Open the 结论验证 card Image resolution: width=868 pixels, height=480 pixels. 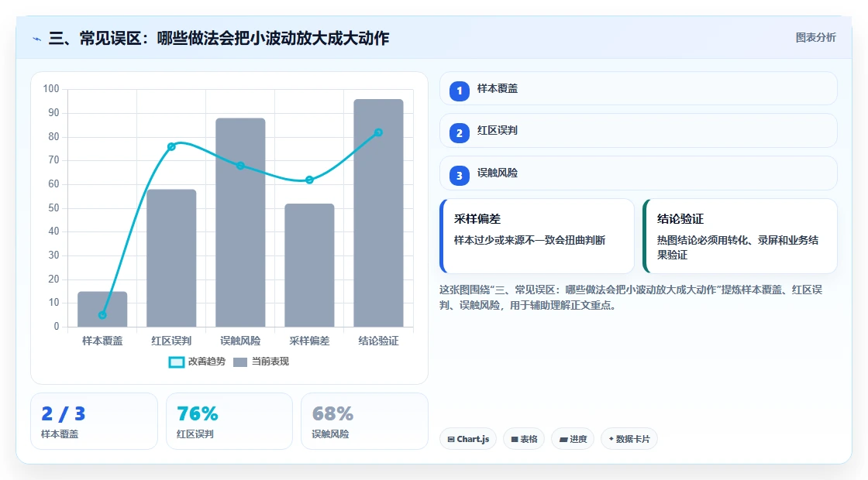[x=740, y=236]
